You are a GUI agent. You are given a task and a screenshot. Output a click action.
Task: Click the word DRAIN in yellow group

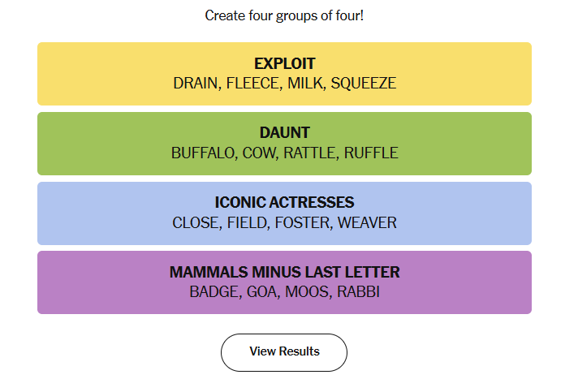(x=195, y=83)
